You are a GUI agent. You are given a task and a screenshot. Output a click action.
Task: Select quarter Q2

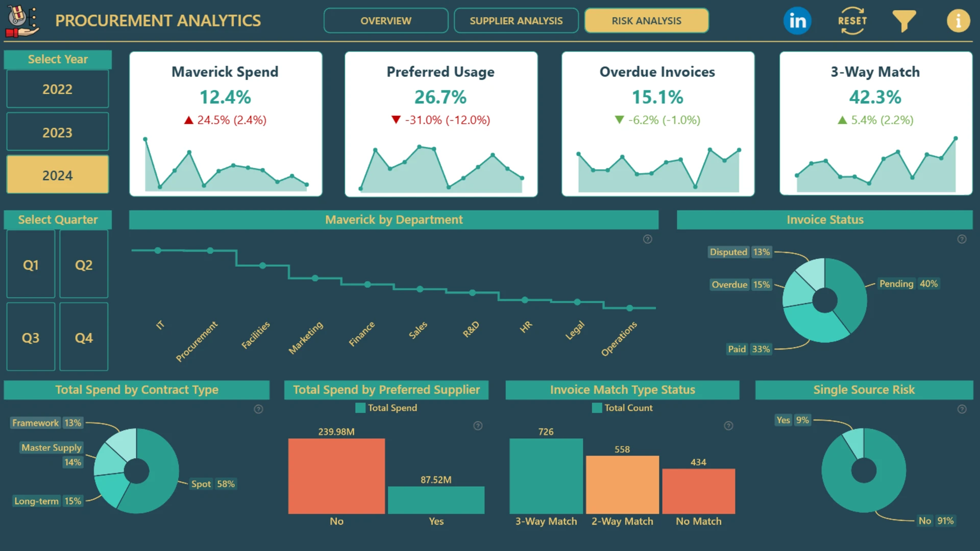[84, 265]
